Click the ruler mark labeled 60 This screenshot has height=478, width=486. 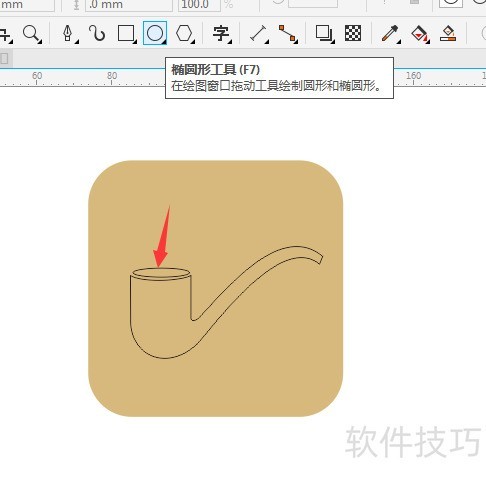pyautogui.click(x=37, y=76)
